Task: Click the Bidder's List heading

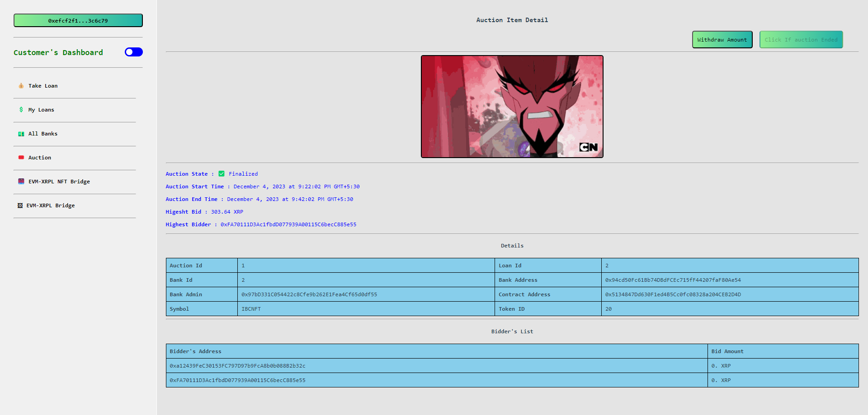Action: pyautogui.click(x=512, y=331)
